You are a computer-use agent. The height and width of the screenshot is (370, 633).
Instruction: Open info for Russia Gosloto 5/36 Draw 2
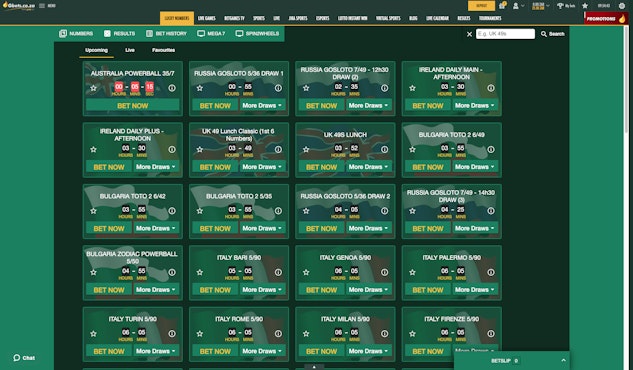[384, 211]
